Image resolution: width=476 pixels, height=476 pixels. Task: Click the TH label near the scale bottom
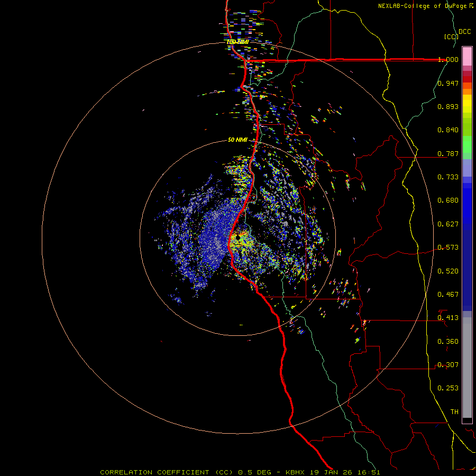point(454,412)
